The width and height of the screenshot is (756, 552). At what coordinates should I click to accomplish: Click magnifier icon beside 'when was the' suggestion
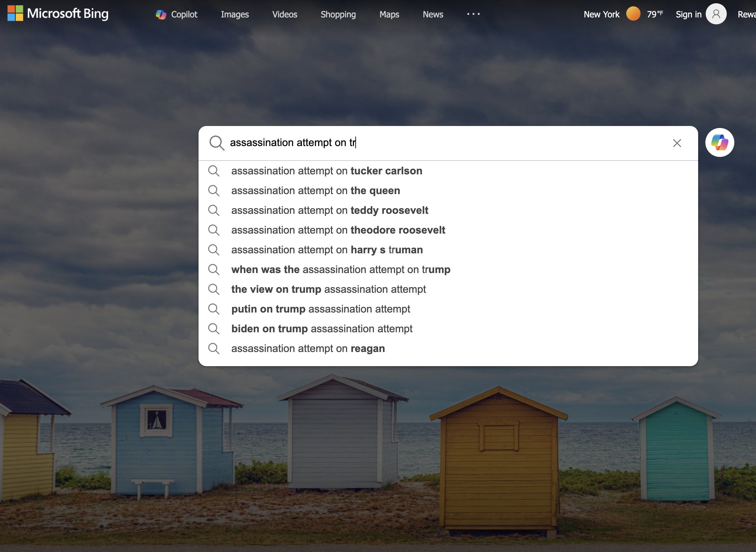214,270
